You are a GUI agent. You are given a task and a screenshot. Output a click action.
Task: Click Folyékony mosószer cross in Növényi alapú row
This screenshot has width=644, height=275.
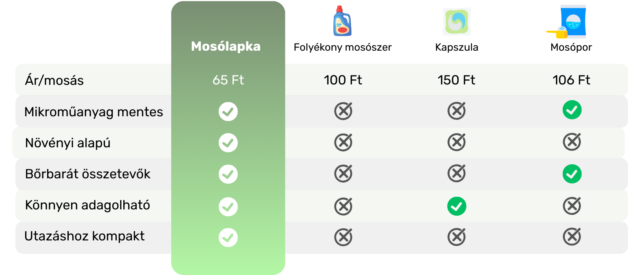(x=343, y=142)
